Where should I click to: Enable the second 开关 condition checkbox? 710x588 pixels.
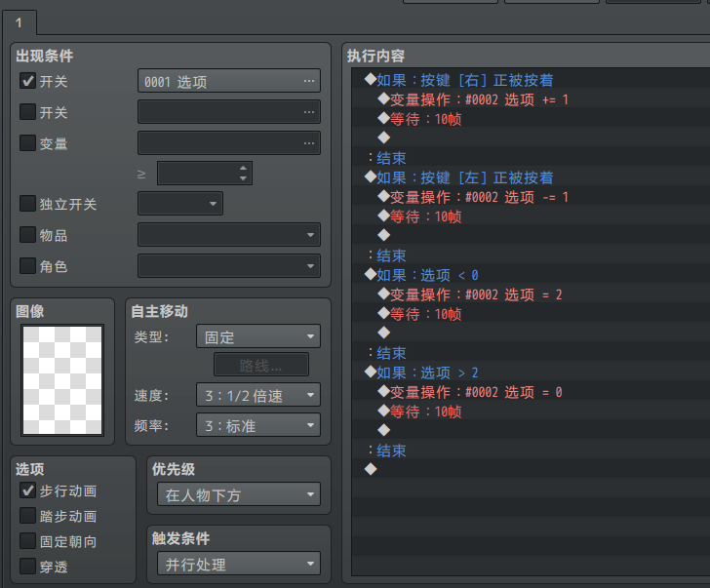pyautogui.click(x=27, y=112)
